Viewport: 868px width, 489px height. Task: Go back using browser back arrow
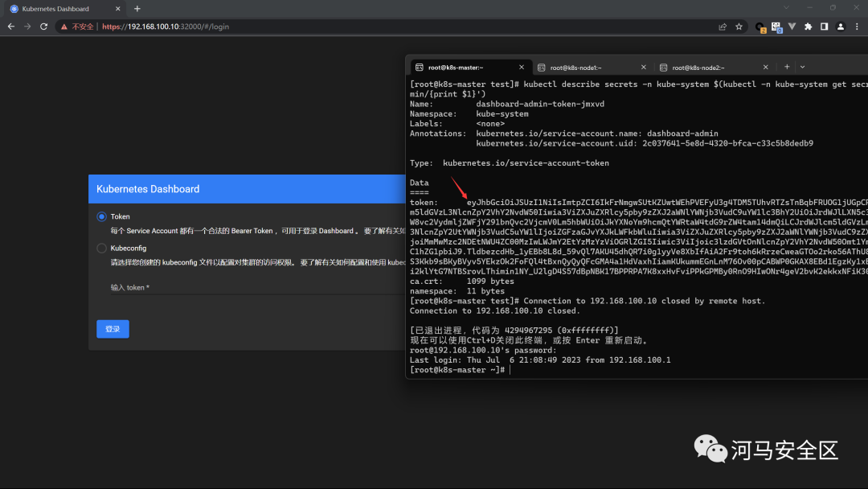(11, 27)
